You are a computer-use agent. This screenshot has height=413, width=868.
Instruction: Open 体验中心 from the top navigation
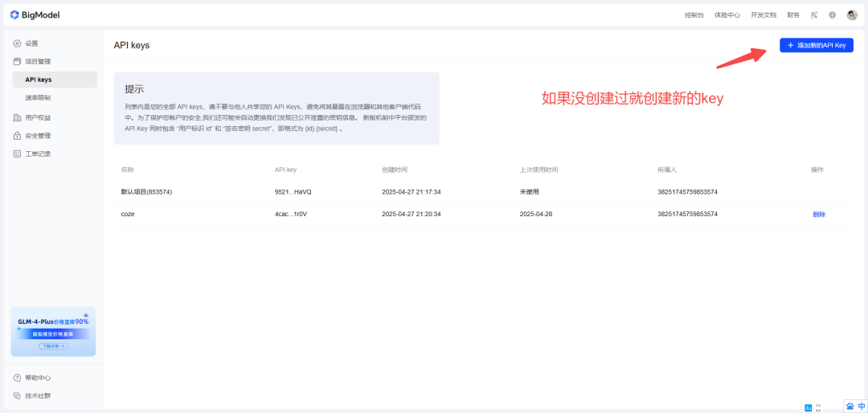click(x=727, y=15)
